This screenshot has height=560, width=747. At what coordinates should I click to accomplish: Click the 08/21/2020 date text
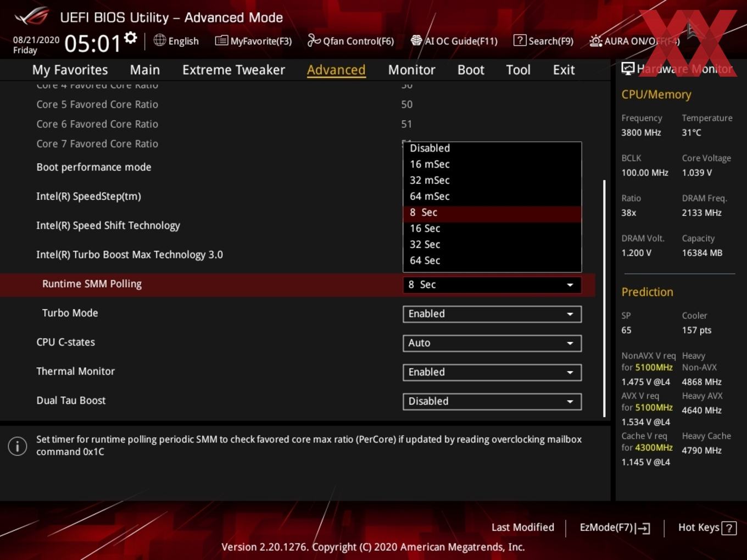coord(36,40)
